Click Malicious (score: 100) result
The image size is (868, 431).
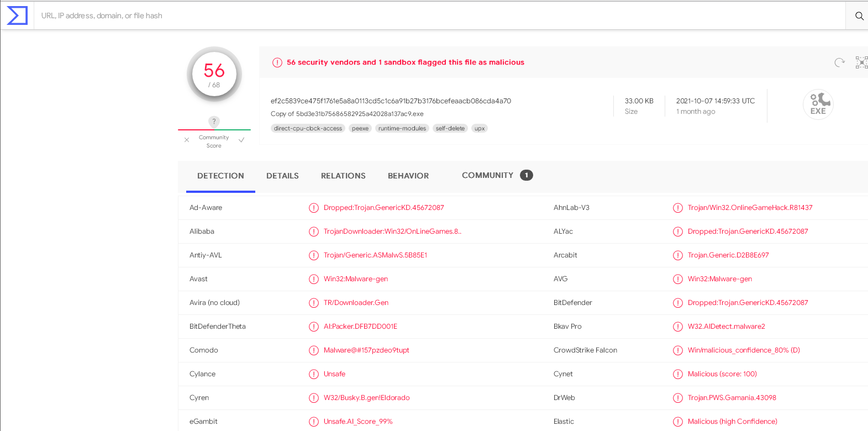point(722,374)
